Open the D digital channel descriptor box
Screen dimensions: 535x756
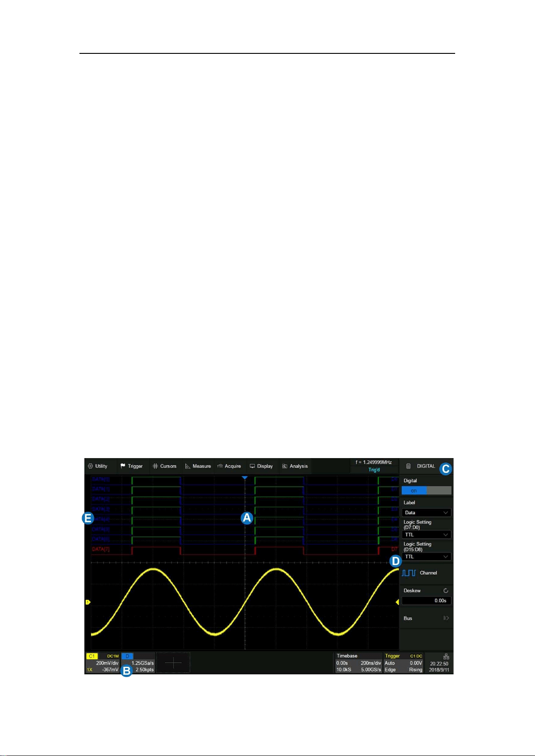(x=138, y=663)
